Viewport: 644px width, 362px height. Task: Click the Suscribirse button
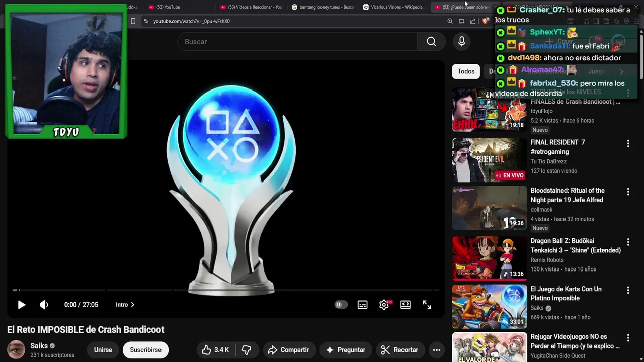tap(145, 350)
